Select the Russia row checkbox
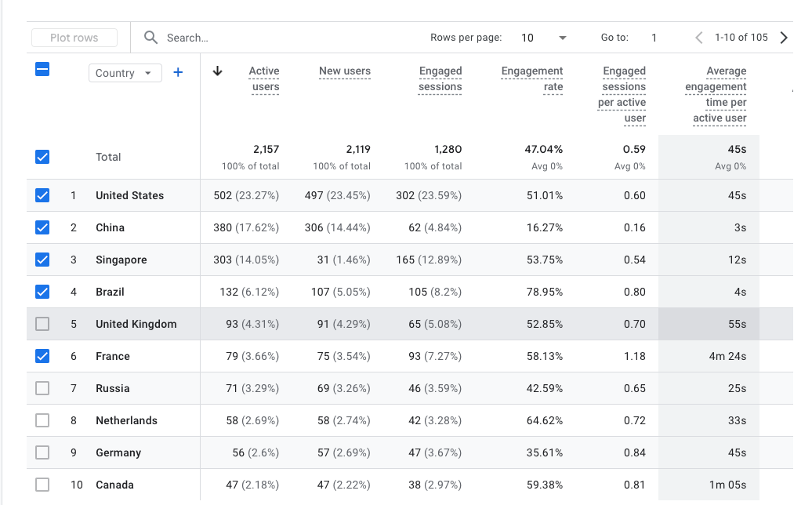 pyautogui.click(x=42, y=388)
